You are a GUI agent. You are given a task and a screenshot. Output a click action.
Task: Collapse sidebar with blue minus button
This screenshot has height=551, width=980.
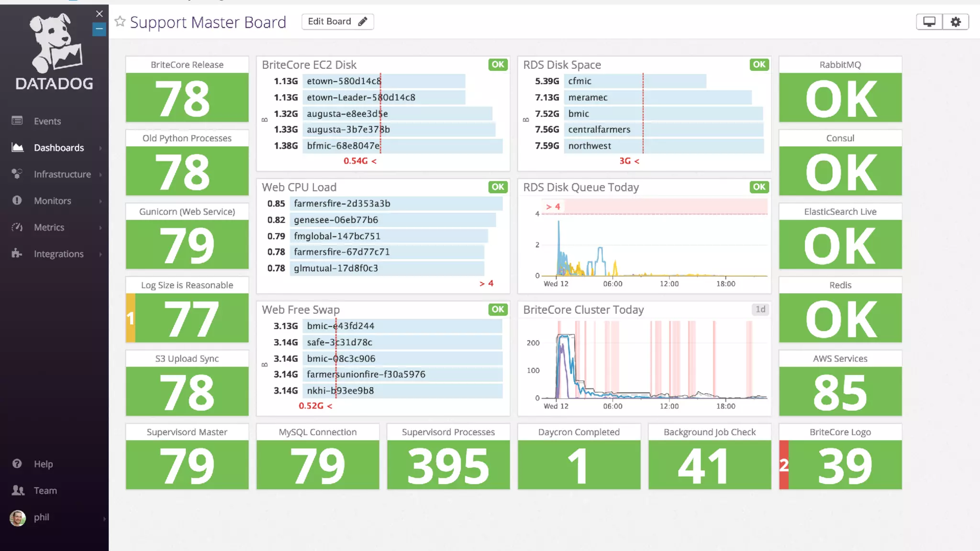pyautogui.click(x=99, y=29)
